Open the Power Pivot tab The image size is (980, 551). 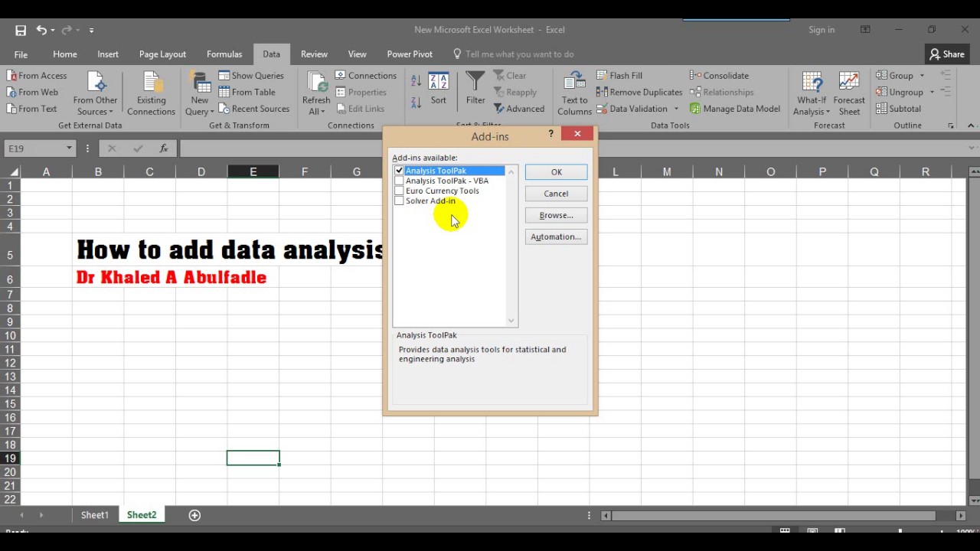pos(410,54)
